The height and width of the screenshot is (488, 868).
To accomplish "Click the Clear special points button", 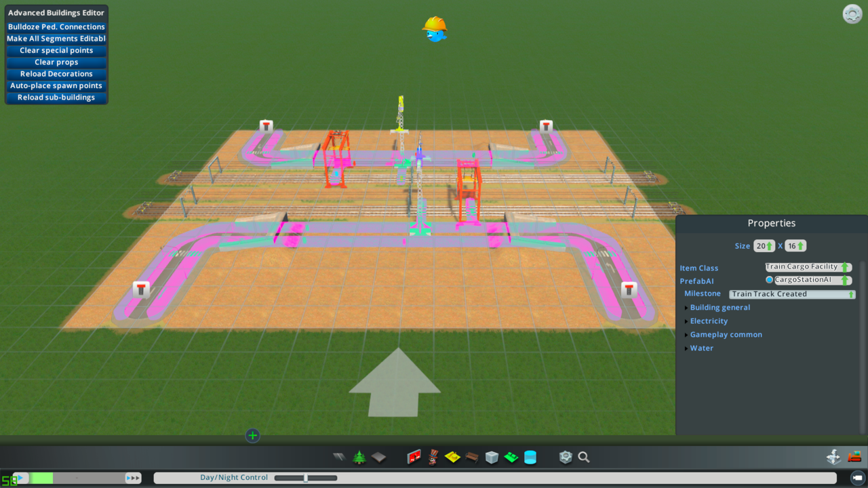I will click(56, 50).
